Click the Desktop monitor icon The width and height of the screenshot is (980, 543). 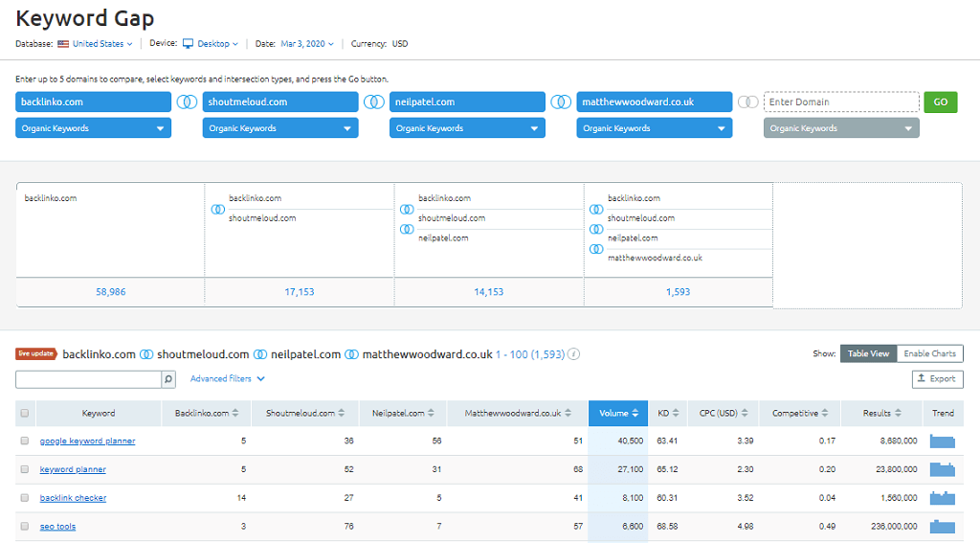pyautogui.click(x=188, y=44)
